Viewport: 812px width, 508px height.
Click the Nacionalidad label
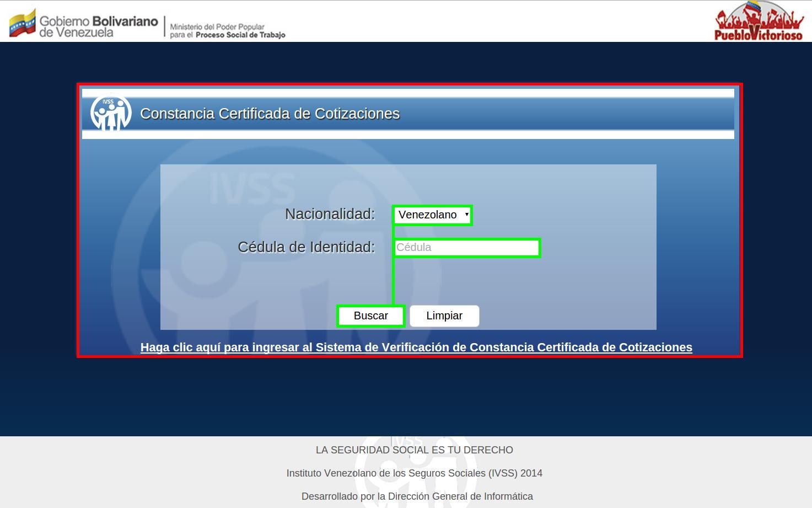coord(330,214)
